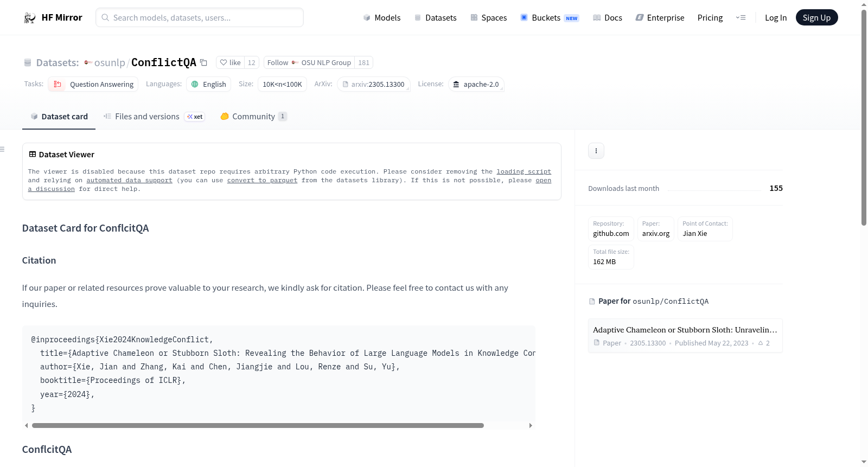
Task: Click the heart like icon
Action: (x=224, y=62)
